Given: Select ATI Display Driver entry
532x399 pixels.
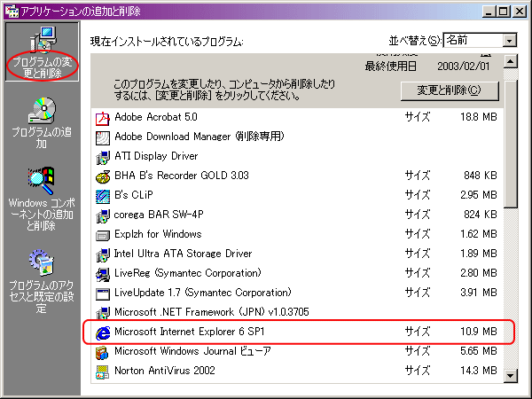Looking at the screenshot, I should 156,156.
